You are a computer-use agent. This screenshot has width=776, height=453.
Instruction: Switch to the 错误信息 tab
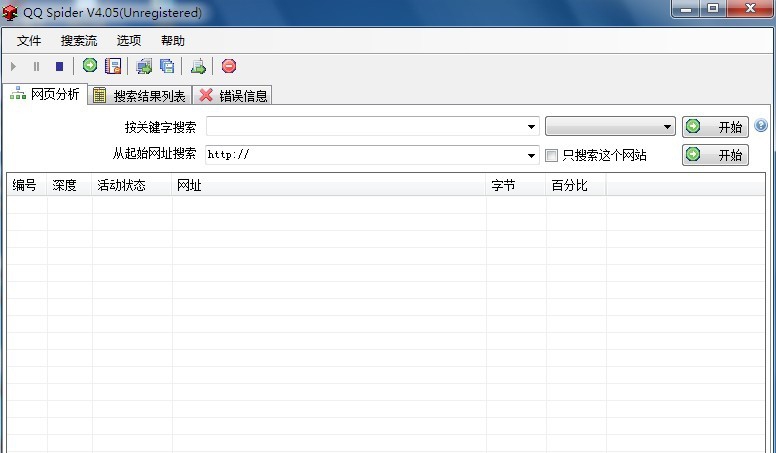pos(233,96)
